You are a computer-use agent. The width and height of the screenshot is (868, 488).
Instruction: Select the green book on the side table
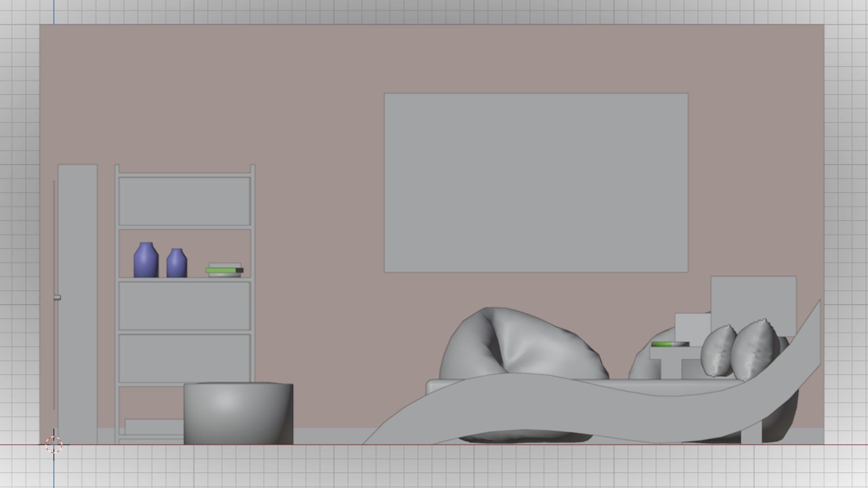tap(670, 344)
